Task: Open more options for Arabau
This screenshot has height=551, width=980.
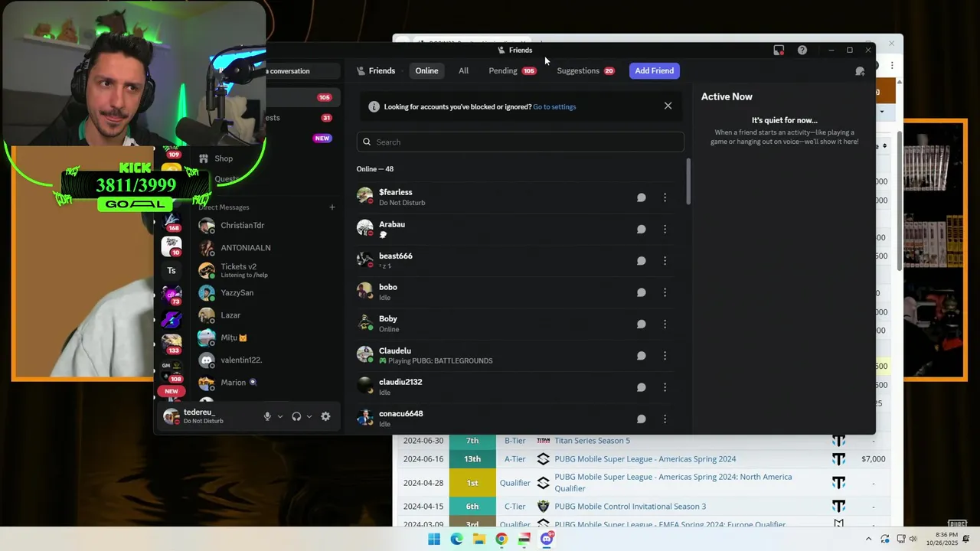Action: [x=665, y=229]
